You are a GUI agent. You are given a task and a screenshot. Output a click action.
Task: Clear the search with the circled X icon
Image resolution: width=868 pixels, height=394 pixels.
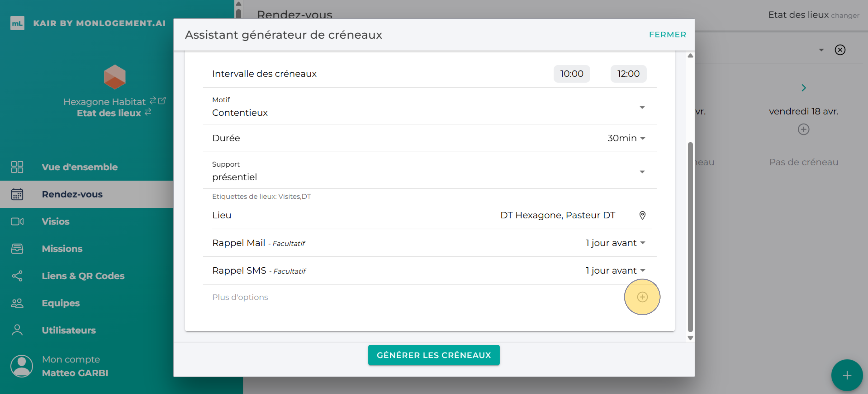[840, 50]
